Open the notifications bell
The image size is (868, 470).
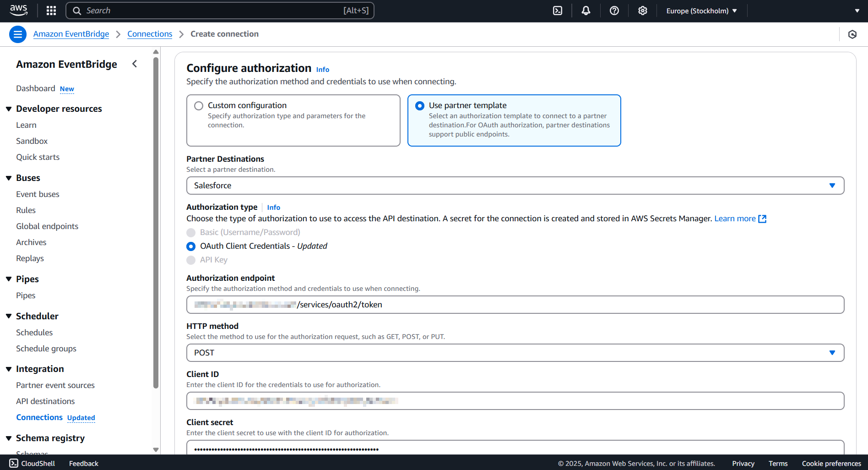coord(586,11)
